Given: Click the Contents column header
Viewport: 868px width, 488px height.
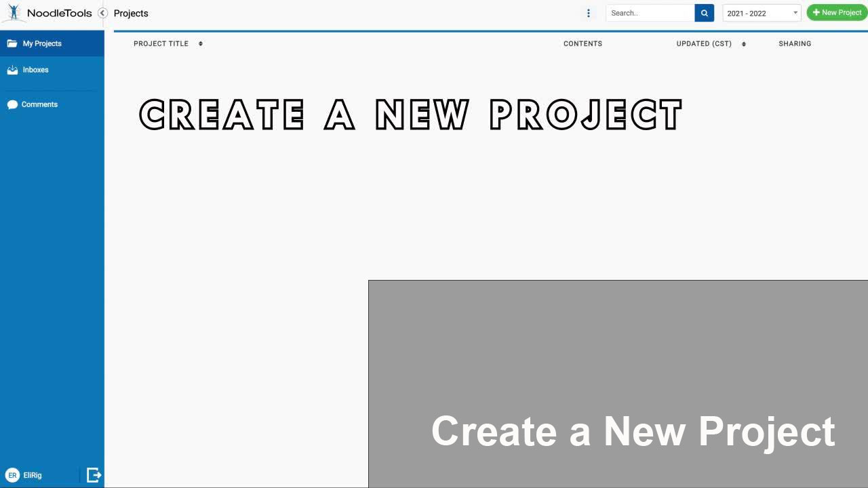Looking at the screenshot, I should click(583, 43).
